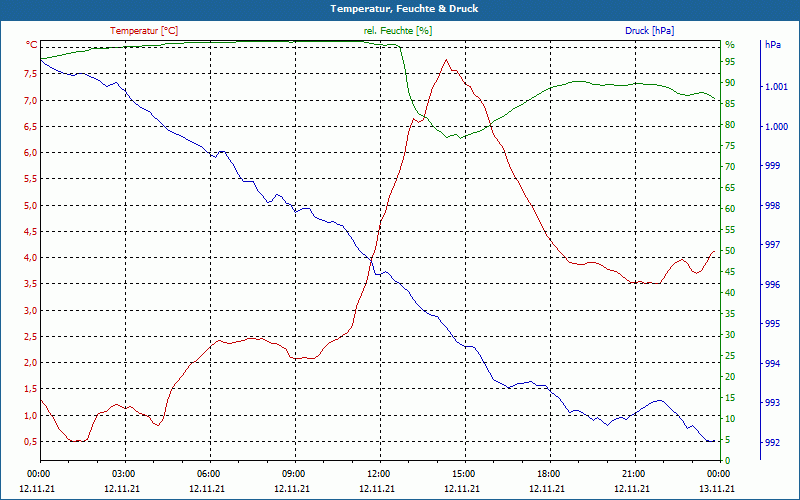800x500 pixels.
Task: Click the '25' humidity axis value
Action: coord(730,356)
